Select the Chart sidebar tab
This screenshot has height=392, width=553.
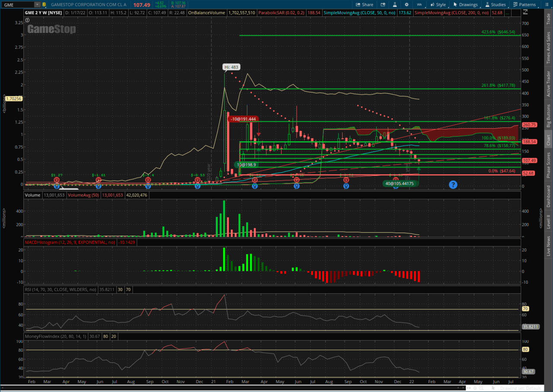coord(549,140)
